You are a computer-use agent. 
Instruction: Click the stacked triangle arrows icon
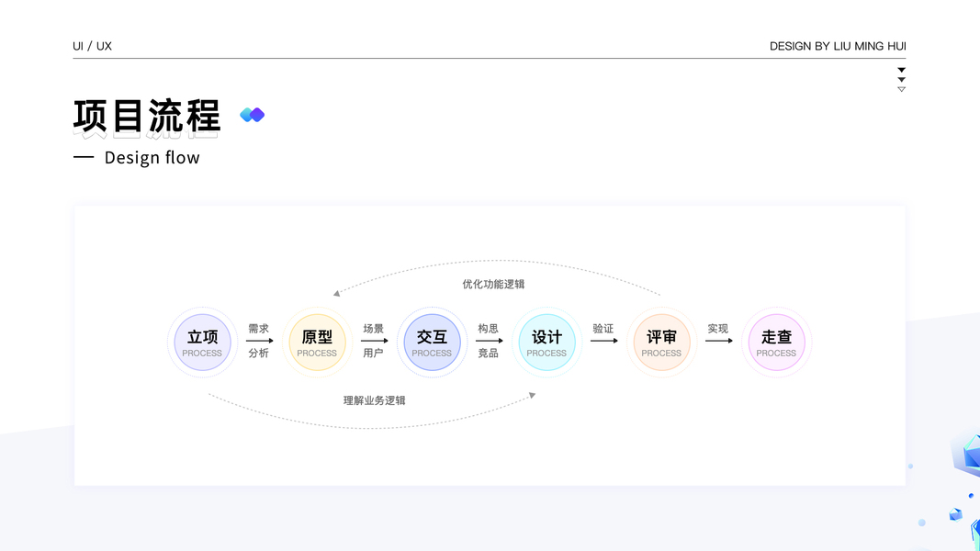tap(901, 79)
